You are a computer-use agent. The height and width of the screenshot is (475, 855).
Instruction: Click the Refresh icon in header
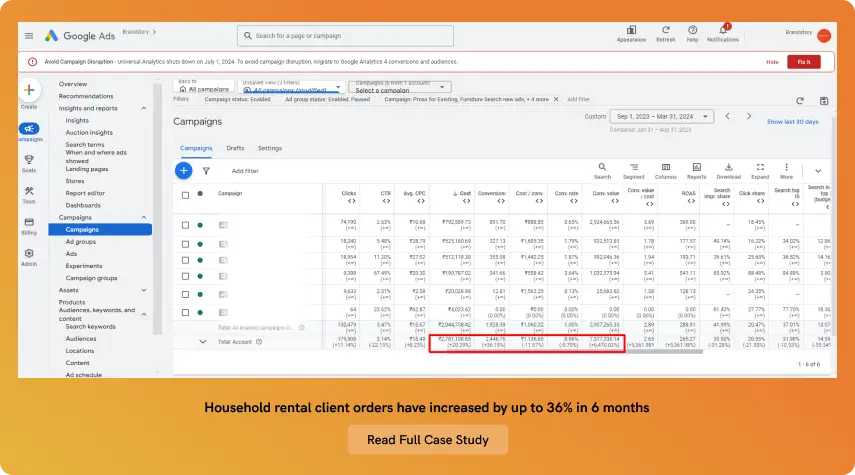[x=666, y=32]
